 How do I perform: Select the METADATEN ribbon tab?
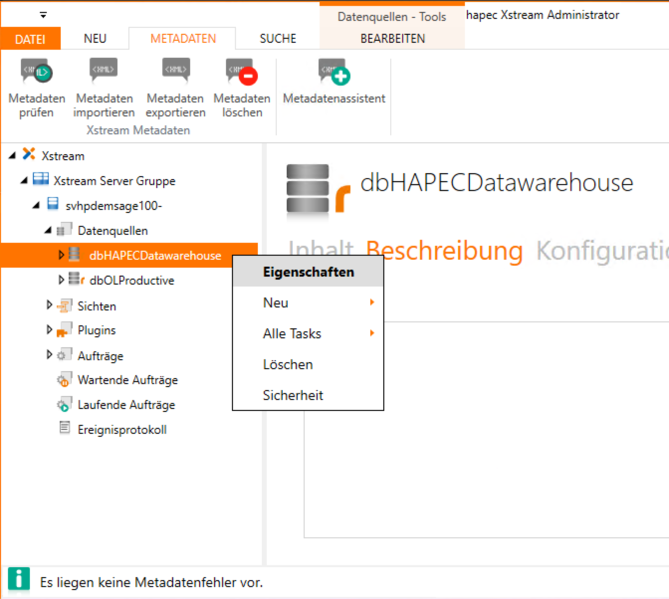pyautogui.click(x=183, y=39)
